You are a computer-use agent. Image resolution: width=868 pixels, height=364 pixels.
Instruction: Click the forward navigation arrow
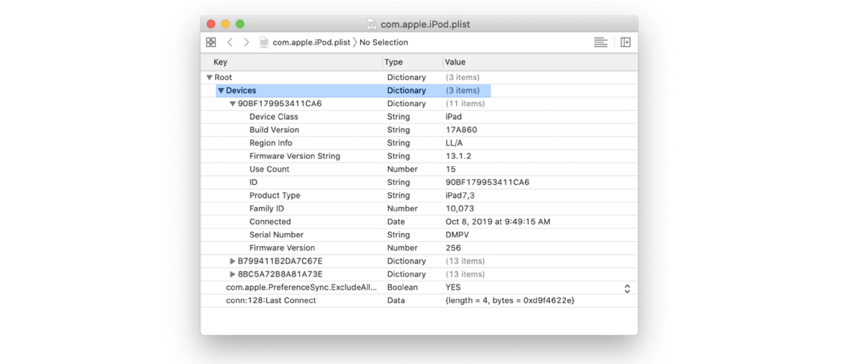tap(246, 42)
